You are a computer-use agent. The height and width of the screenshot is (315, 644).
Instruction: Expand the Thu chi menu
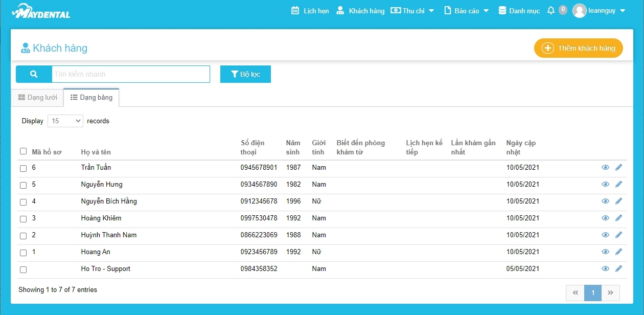click(412, 11)
